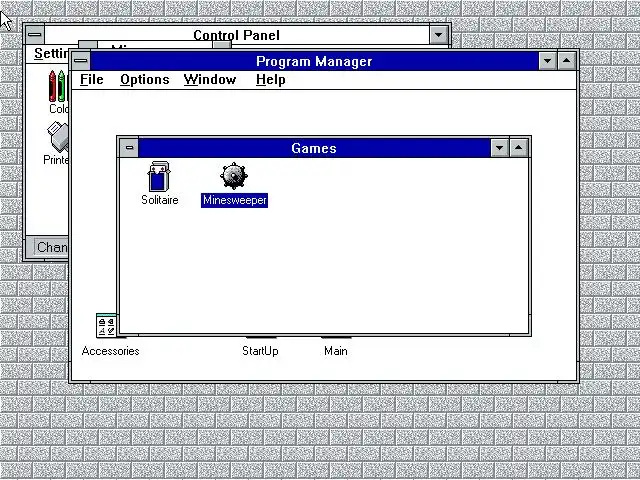Open the Program Manager control menu box

click(81, 61)
